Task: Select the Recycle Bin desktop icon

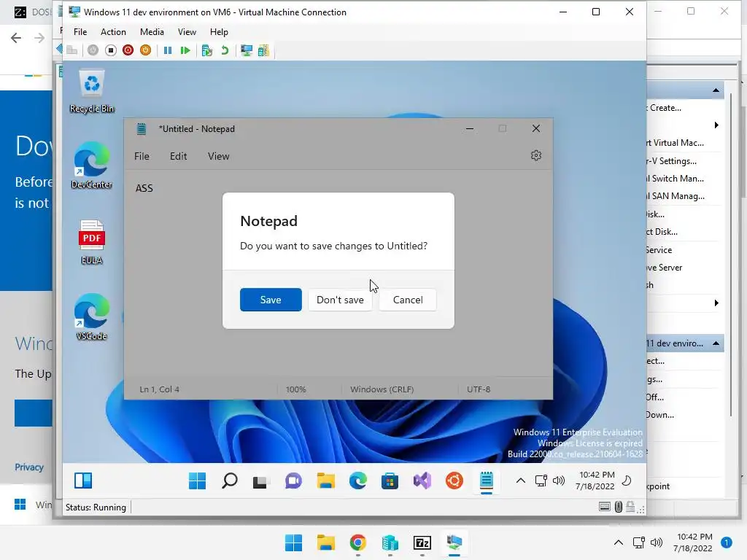Action: (91, 91)
